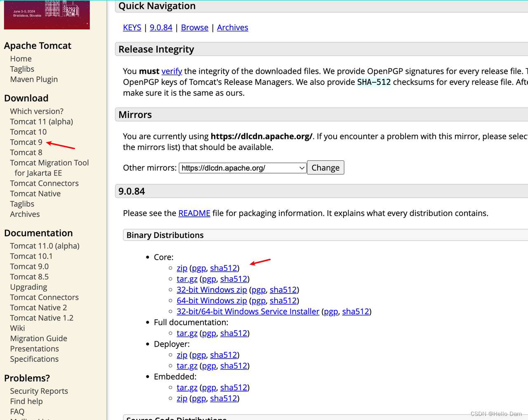Viewport: 528px width, 420px height.
Task: Follow the verify integrity link
Action: [x=172, y=71]
